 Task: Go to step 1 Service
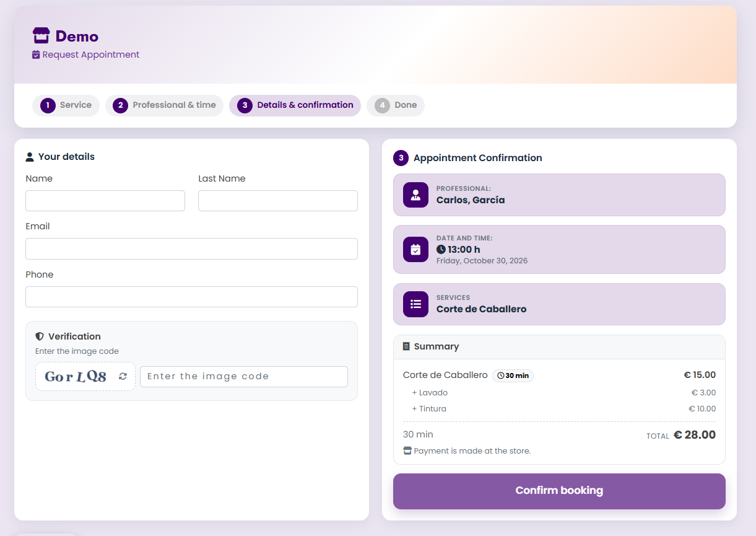(x=66, y=105)
